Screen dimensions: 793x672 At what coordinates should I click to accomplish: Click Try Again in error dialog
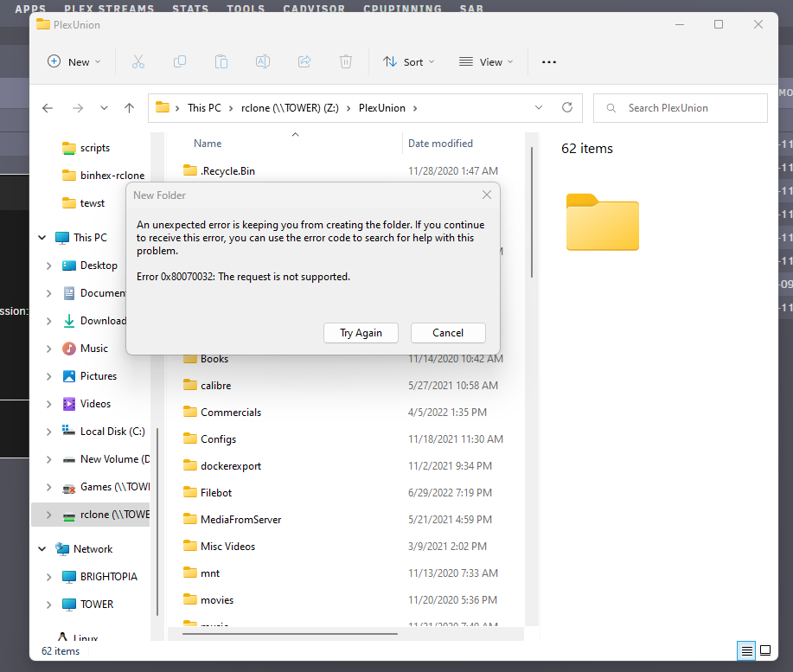coord(361,333)
